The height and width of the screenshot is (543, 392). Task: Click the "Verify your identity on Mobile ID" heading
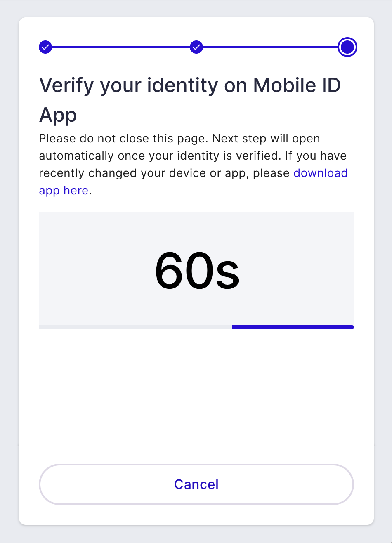click(190, 85)
